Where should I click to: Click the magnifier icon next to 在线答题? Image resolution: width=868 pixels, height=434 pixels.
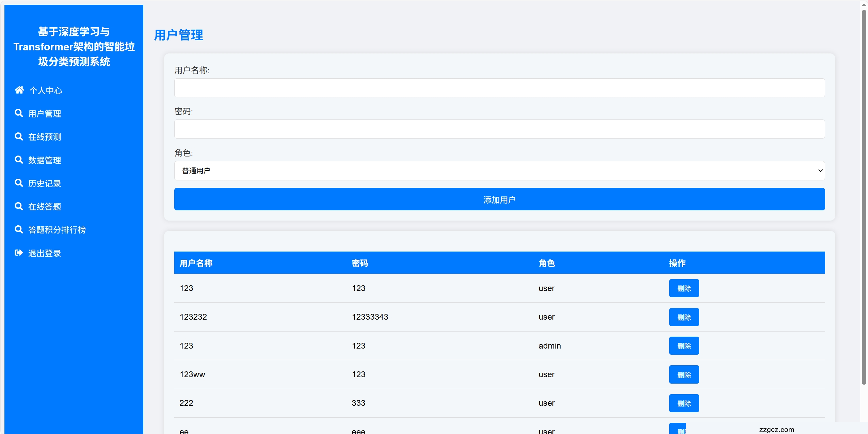(x=19, y=206)
